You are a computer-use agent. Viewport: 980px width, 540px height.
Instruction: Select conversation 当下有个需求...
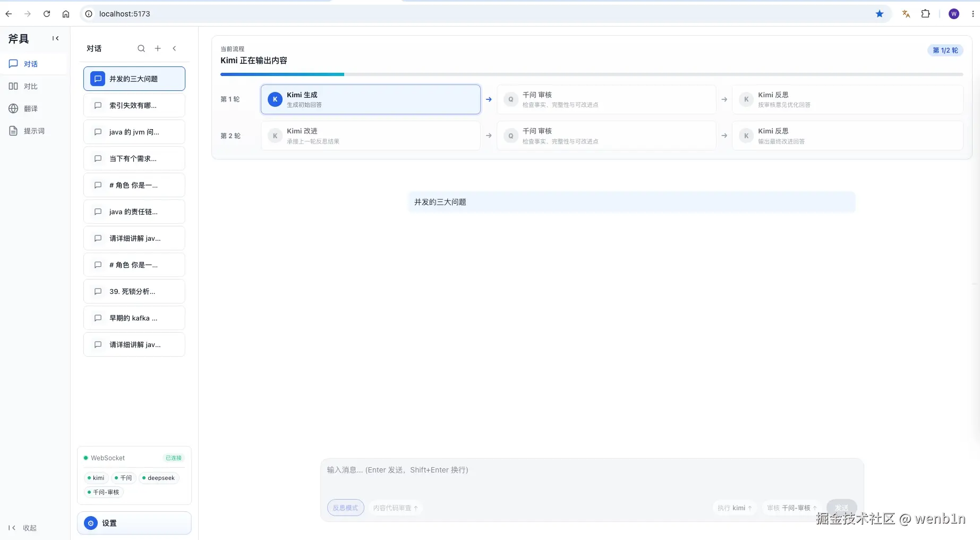(x=134, y=158)
